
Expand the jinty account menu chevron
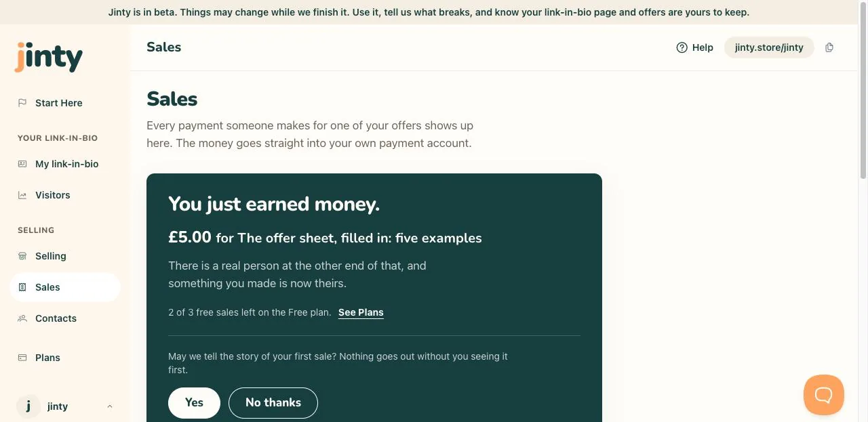(x=110, y=406)
